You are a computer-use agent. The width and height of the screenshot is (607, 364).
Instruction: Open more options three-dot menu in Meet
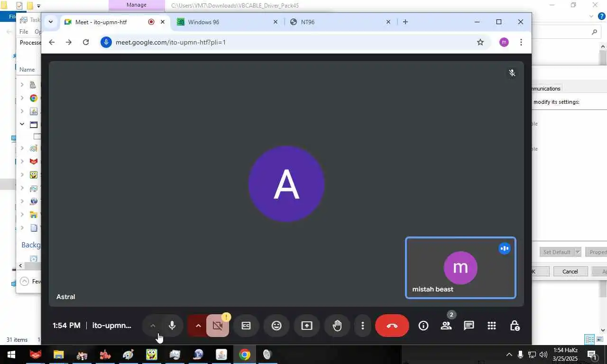[363, 326]
